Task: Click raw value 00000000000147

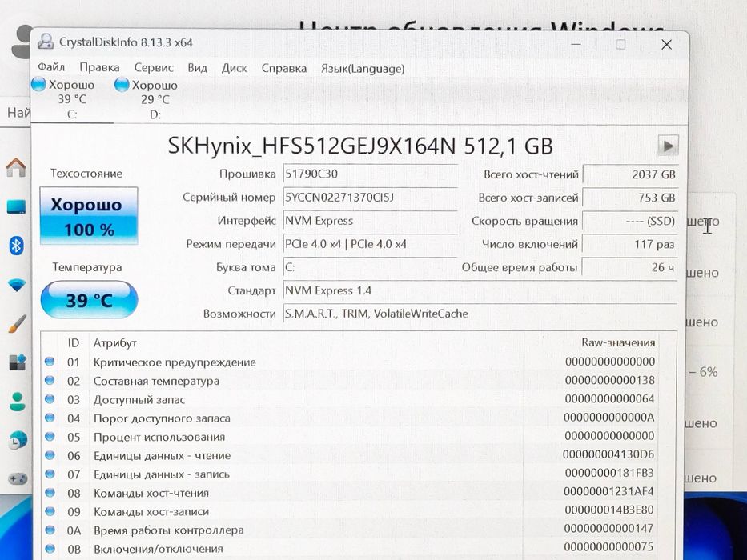Action: click(608, 528)
